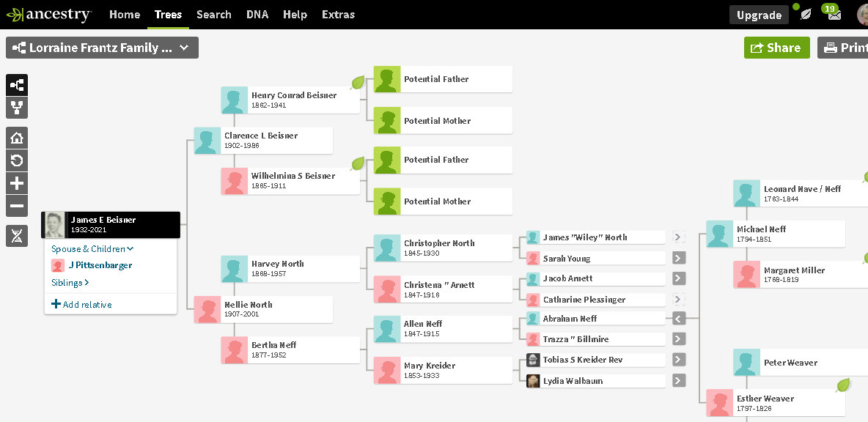868x422 pixels.
Task: Expand the Siblings section
Action: point(70,283)
